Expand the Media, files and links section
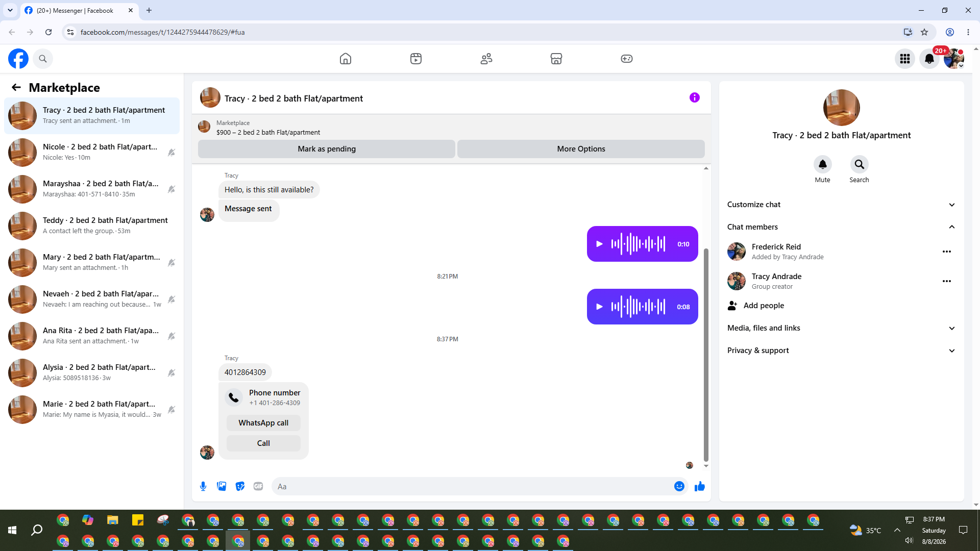The image size is (980, 551). (x=842, y=328)
